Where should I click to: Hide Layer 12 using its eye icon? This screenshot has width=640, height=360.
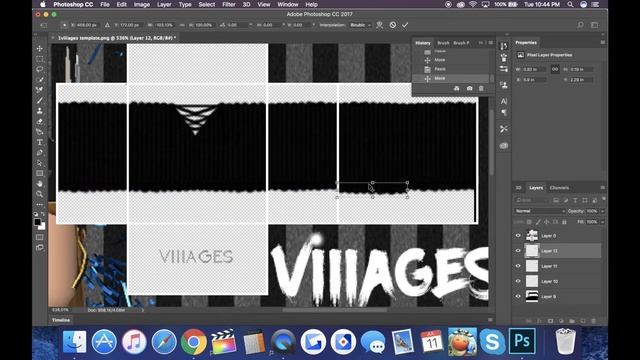[518, 251]
